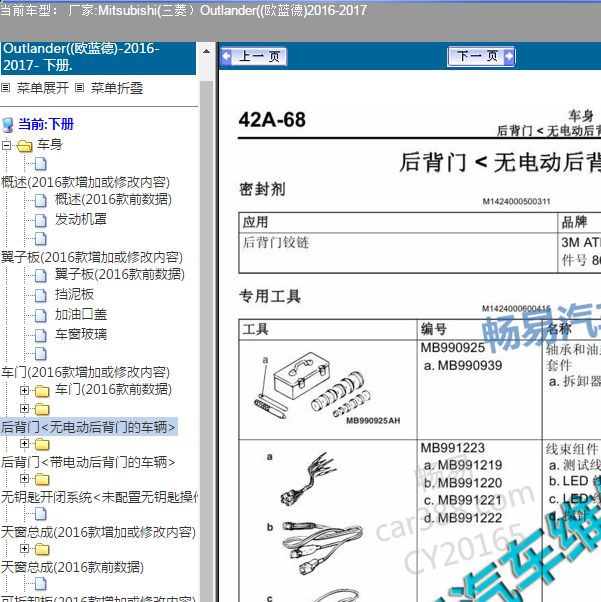
Task: Open 无钥匙开闭系统<未配置无钥匙操作 entry
Action: pos(99,497)
